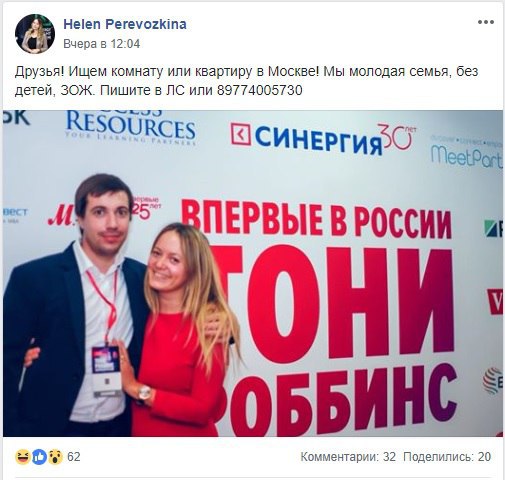Click the MeetPartners logo in photo
Screen dimensions: 505x480
point(466,154)
